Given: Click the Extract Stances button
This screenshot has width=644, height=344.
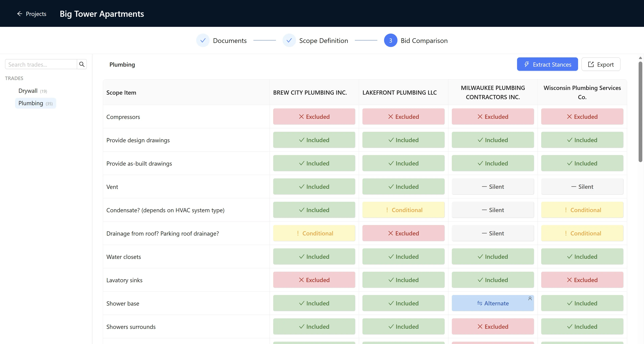Looking at the screenshot, I should point(547,64).
